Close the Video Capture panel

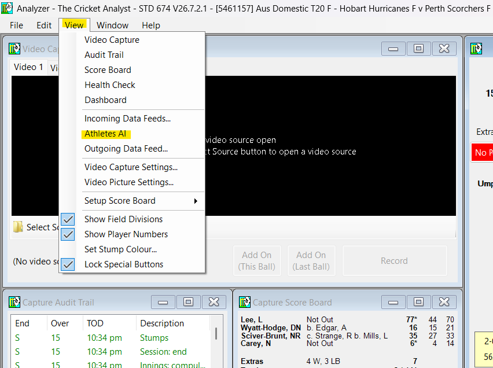(x=444, y=49)
